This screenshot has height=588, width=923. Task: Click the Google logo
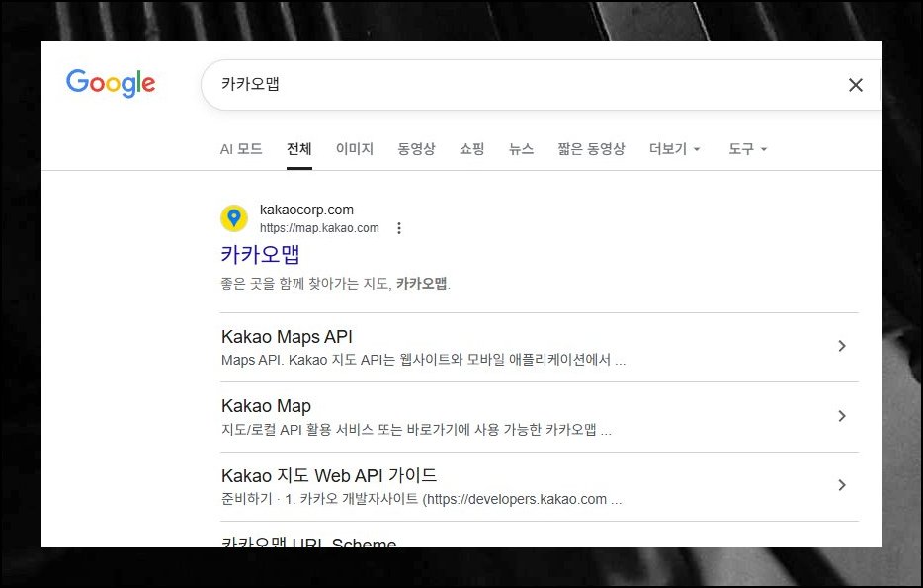[x=111, y=83]
